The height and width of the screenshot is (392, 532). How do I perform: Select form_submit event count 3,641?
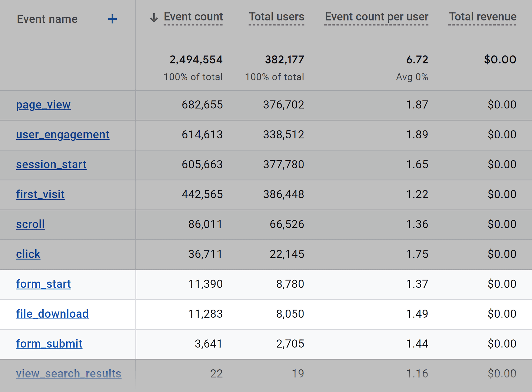(x=209, y=344)
